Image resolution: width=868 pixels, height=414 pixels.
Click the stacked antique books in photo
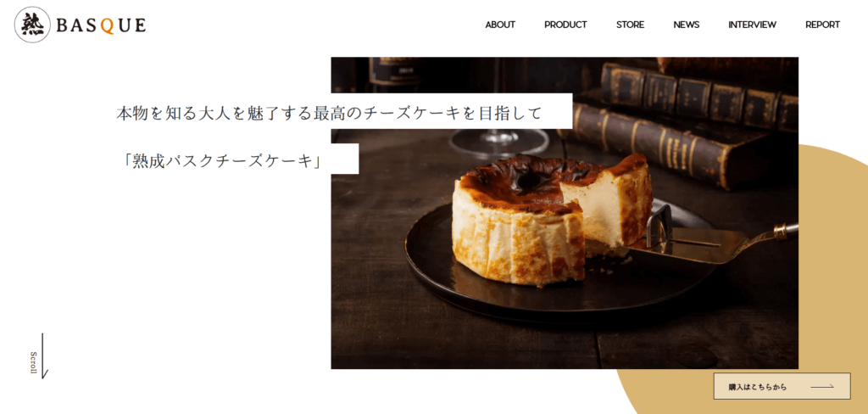click(x=687, y=122)
